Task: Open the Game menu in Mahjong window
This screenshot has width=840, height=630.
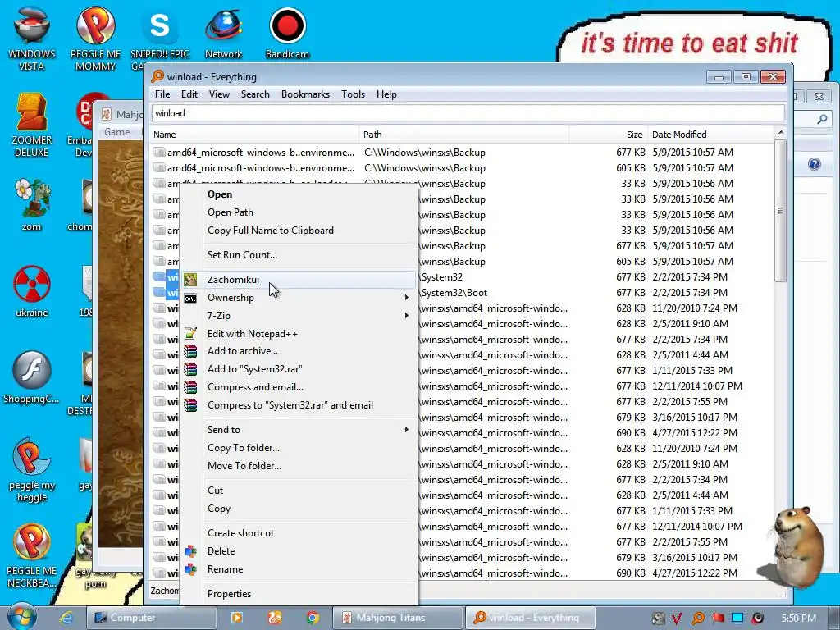Action: [x=116, y=132]
